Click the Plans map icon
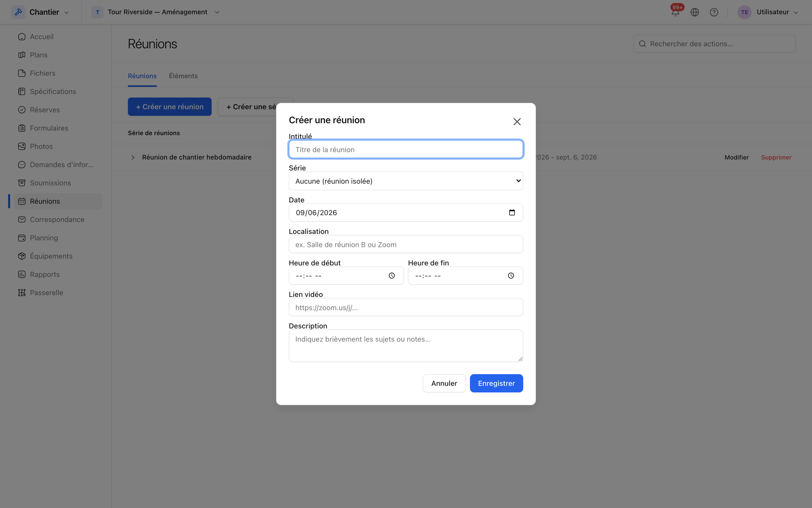This screenshot has height=508, width=812. tap(22, 55)
